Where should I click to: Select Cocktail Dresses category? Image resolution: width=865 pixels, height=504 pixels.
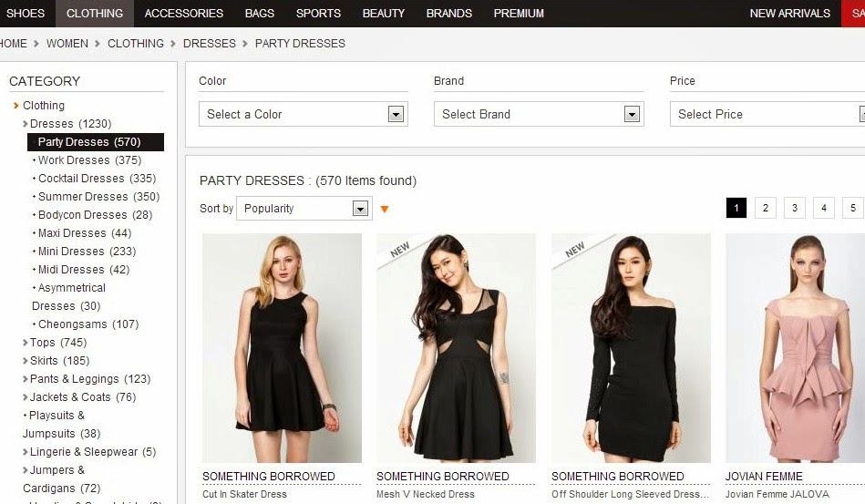(x=98, y=179)
